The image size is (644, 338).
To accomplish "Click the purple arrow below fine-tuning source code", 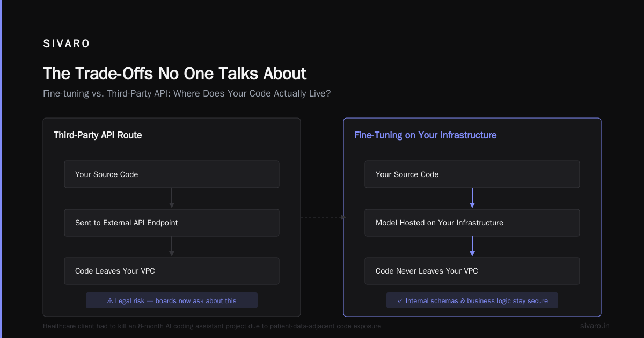I will pyautogui.click(x=472, y=198).
